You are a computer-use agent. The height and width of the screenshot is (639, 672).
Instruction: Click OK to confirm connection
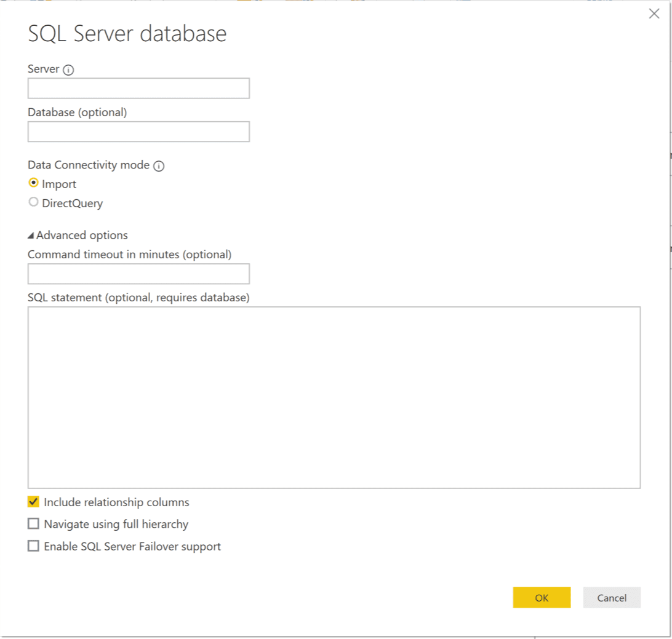(542, 597)
